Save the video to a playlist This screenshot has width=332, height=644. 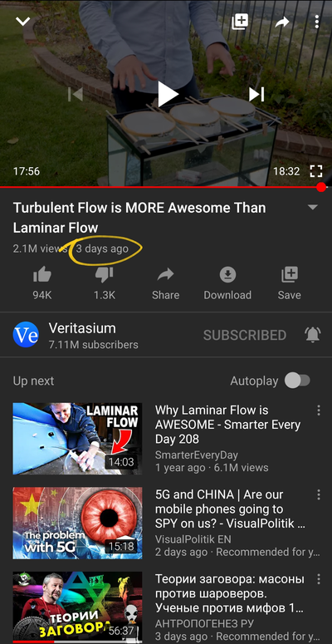(x=290, y=283)
